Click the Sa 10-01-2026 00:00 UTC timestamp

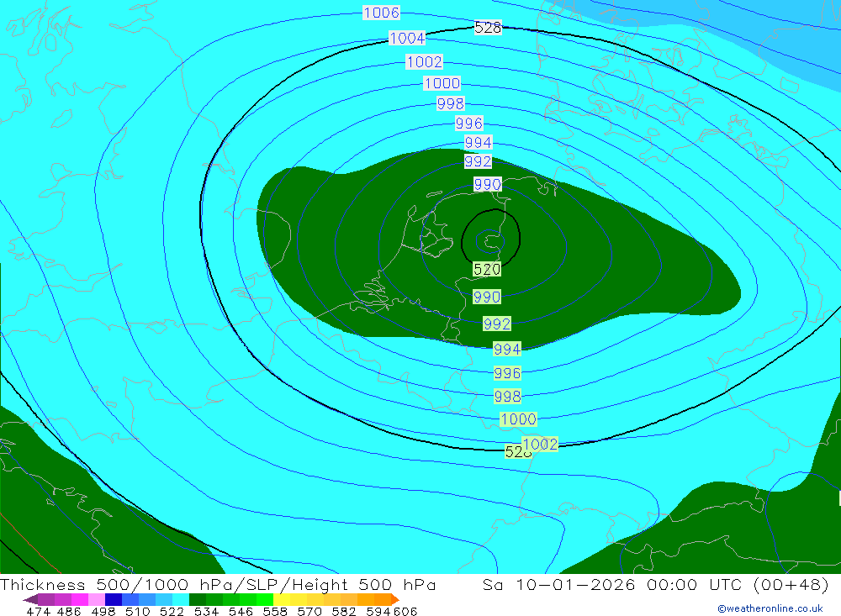point(655,584)
